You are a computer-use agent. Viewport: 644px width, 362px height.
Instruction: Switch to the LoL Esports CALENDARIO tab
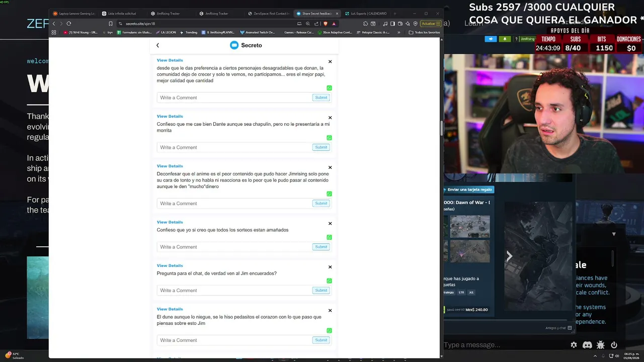(366, 14)
